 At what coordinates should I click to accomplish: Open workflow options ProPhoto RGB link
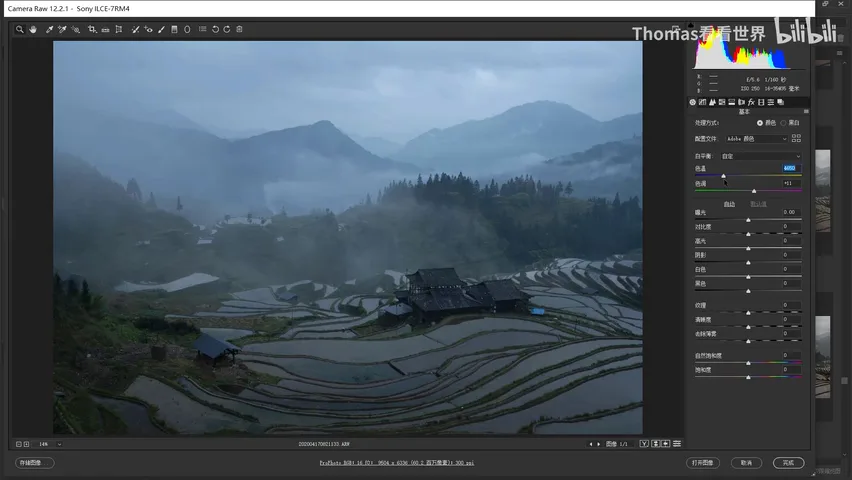pos(397,463)
